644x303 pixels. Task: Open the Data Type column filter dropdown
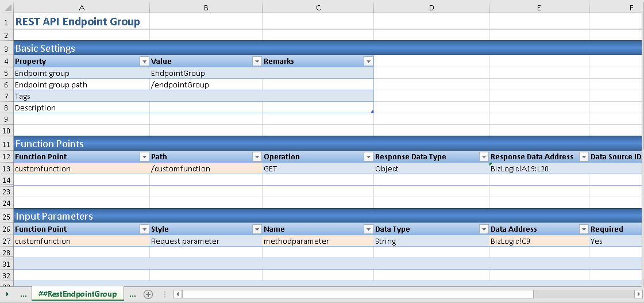(x=483, y=229)
